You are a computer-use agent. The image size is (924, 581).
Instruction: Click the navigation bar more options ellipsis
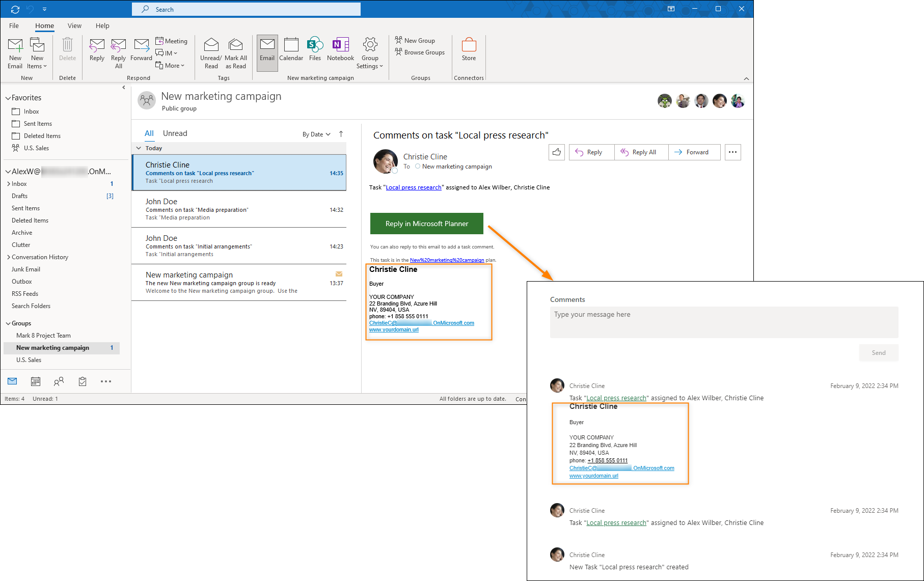coord(106,381)
